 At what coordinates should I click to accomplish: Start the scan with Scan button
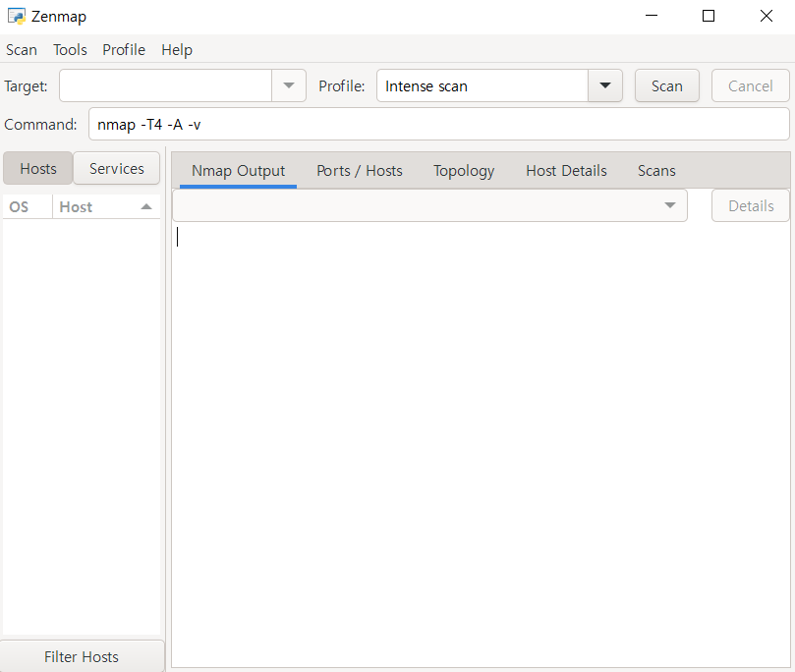666,85
